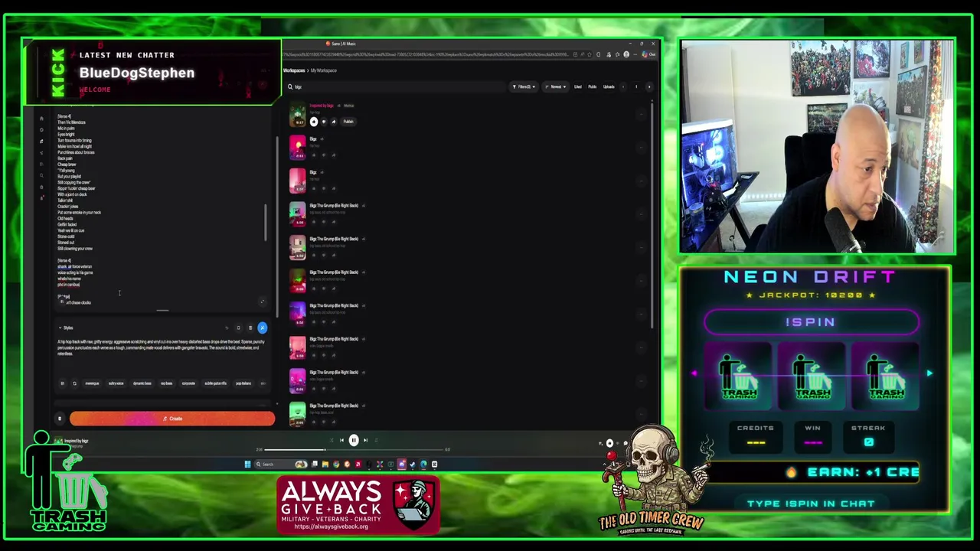Add the 'corporate' style tag
The width and height of the screenshot is (980, 551).
coord(188,383)
